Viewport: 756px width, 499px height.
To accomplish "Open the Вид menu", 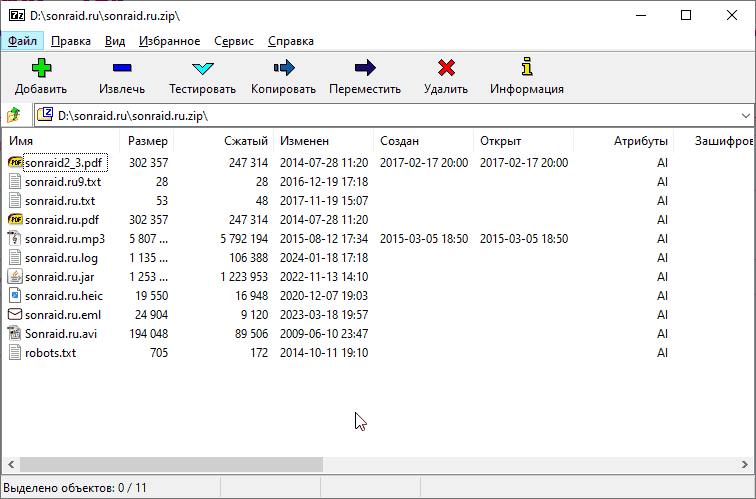I will 115,41.
